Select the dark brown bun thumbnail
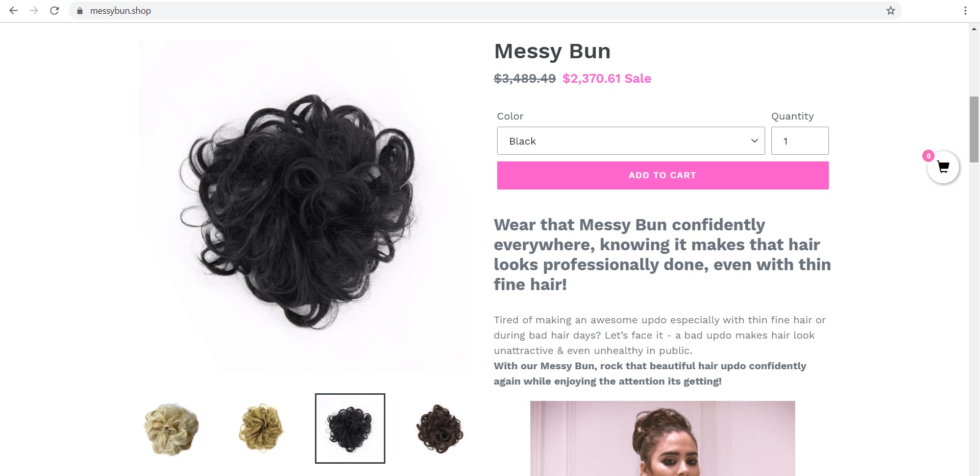Image resolution: width=980 pixels, height=476 pixels. click(440, 429)
